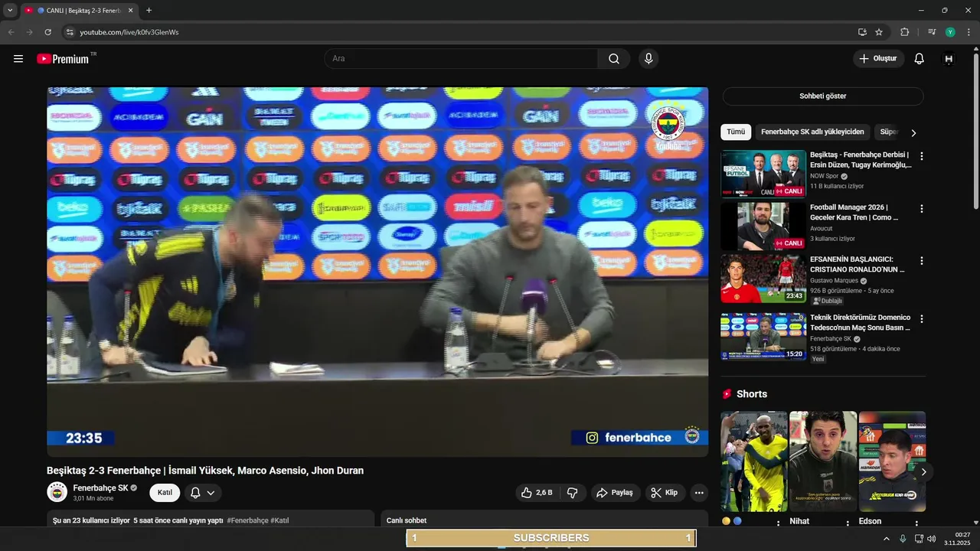Click the search magnifier button
The height and width of the screenshot is (551, 980).
[614, 59]
